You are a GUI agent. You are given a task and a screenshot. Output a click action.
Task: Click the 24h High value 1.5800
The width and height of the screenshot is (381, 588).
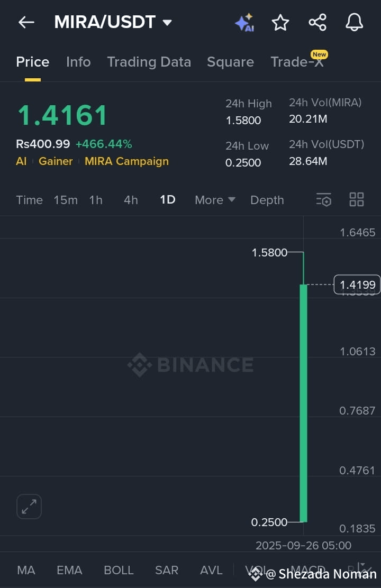click(x=243, y=121)
